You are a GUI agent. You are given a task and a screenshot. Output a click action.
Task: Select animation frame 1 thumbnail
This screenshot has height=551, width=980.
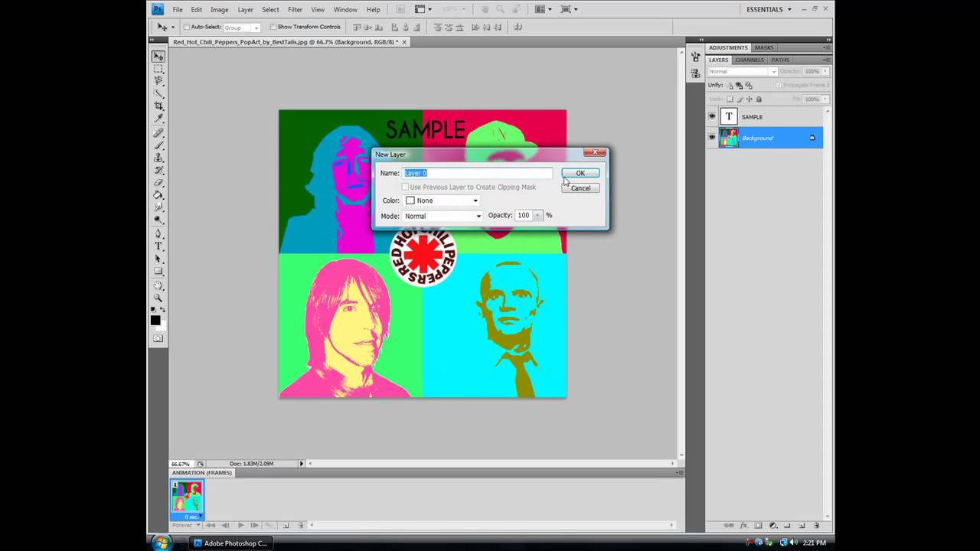coord(187,497)
